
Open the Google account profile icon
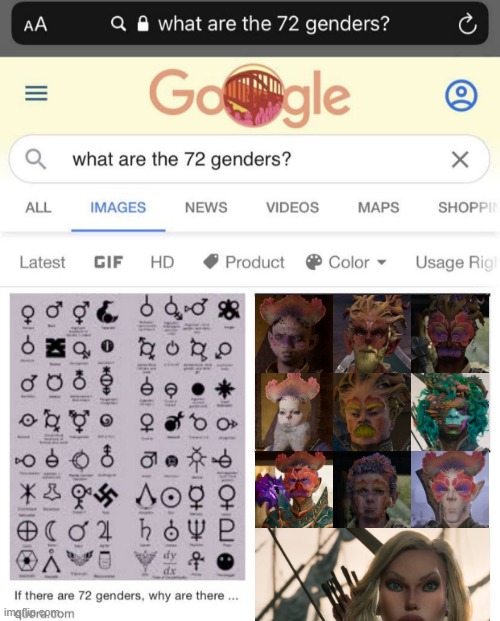tap(461, 95)
